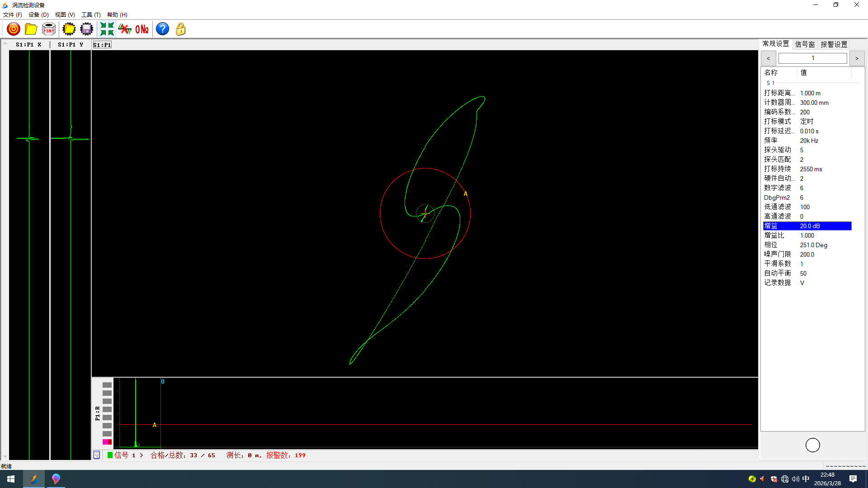
Task: Click the next signal > arrow
Action: click(142, 455)
